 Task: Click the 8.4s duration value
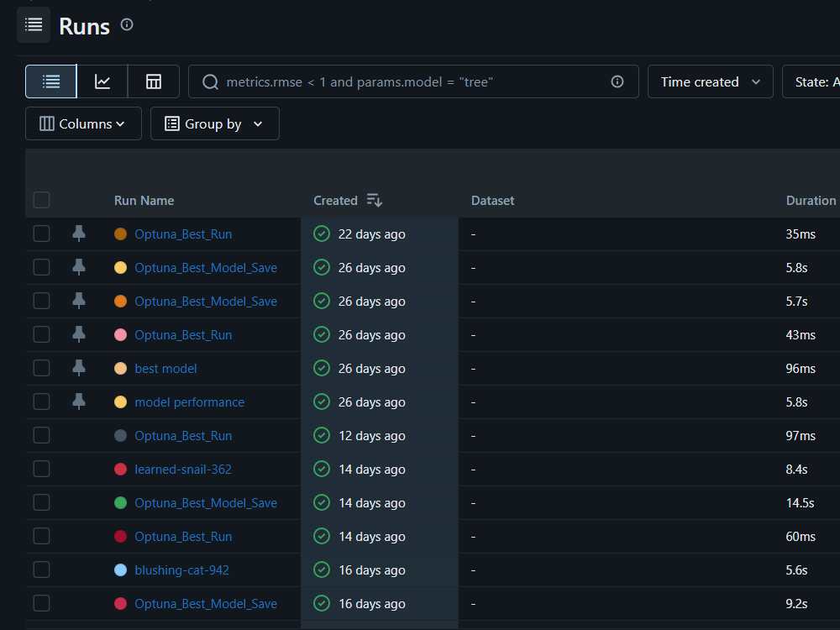(x=796, y=470)
